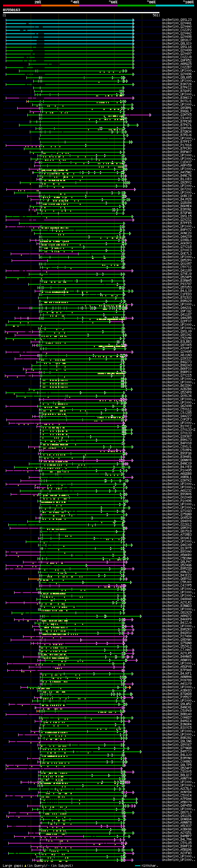Image resolution: width=197 pixels, height=868 pixels.
Task: Select the UniRef100_B4NC76 label
Action: pos(177,176)
